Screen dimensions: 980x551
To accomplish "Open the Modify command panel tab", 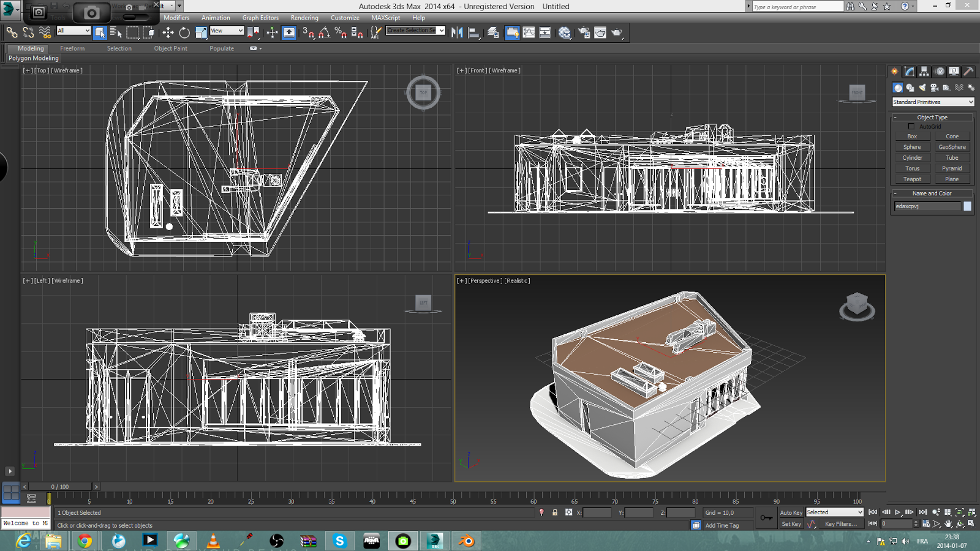I will (x=910, y=72).
